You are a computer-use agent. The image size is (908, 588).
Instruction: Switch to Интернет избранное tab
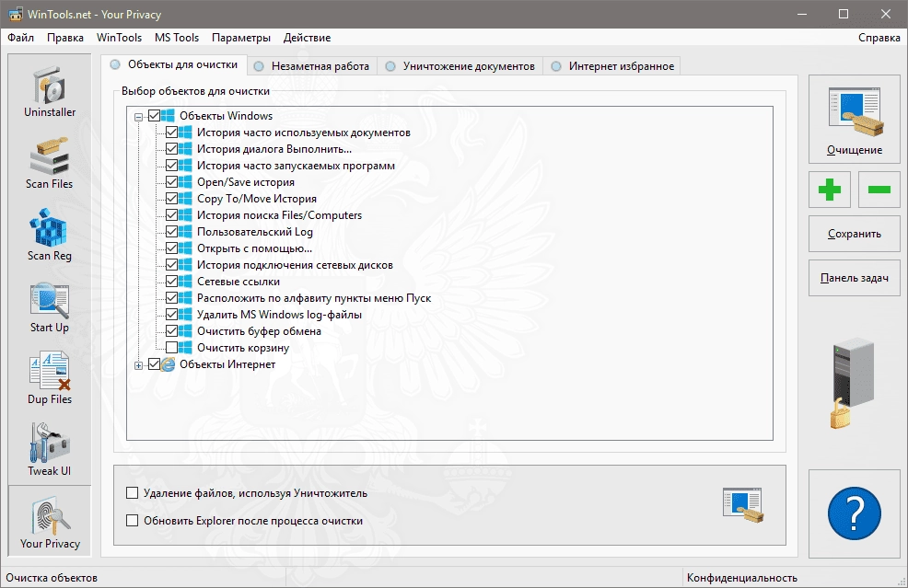pyautogui.click(x=612, y=66)
